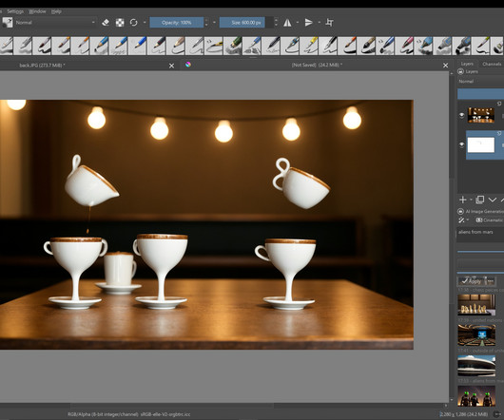The height and width of the screenshot is (420, 504).
Task: Open the add-layer type dropdown arrow
Action: (471, 200)
